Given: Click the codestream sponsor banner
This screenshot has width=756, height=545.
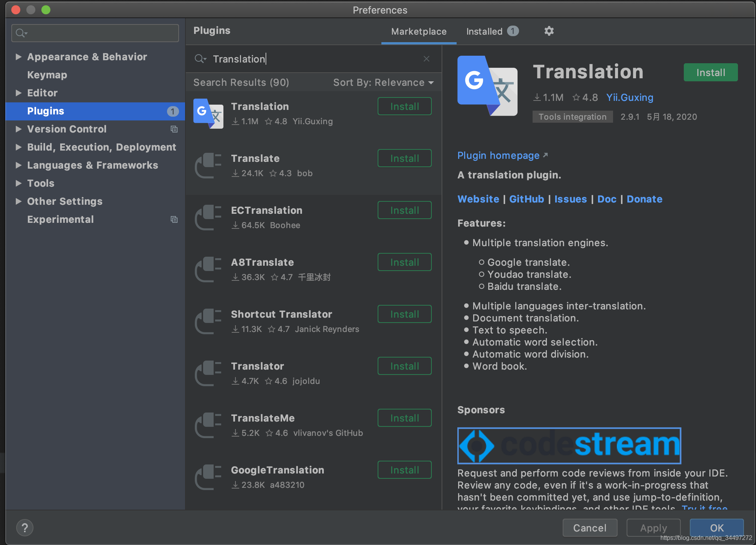Looking at the screenshot, I should 569,446.
